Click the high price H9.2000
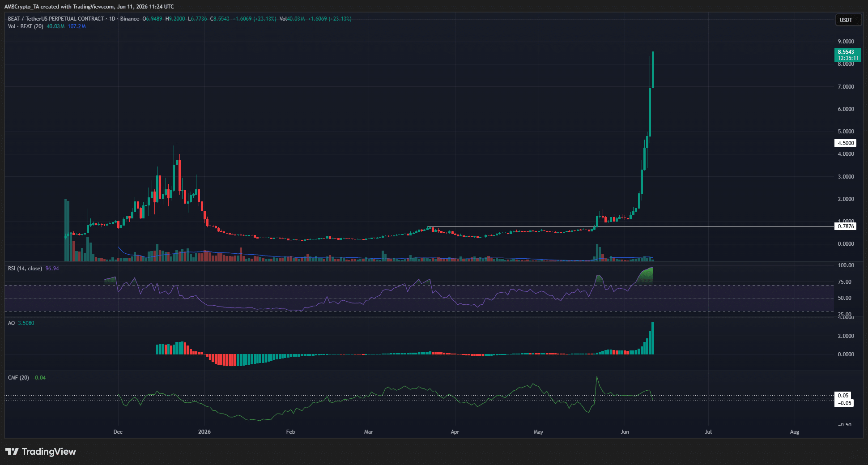Image resolution: width=868 pixels, height=465 pixels. click(x=175, y=19)
